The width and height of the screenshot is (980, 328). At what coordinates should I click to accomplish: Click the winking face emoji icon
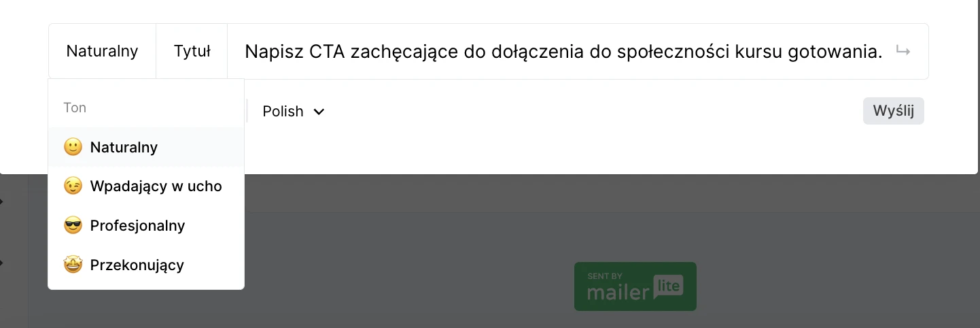click(73, 186)
